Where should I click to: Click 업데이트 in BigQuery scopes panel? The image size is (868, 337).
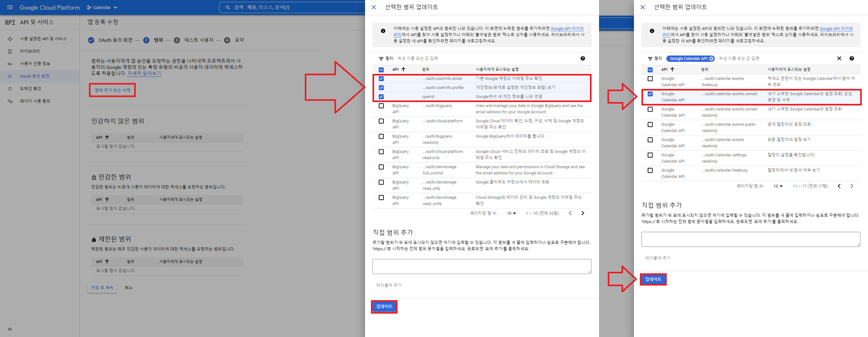384,306
